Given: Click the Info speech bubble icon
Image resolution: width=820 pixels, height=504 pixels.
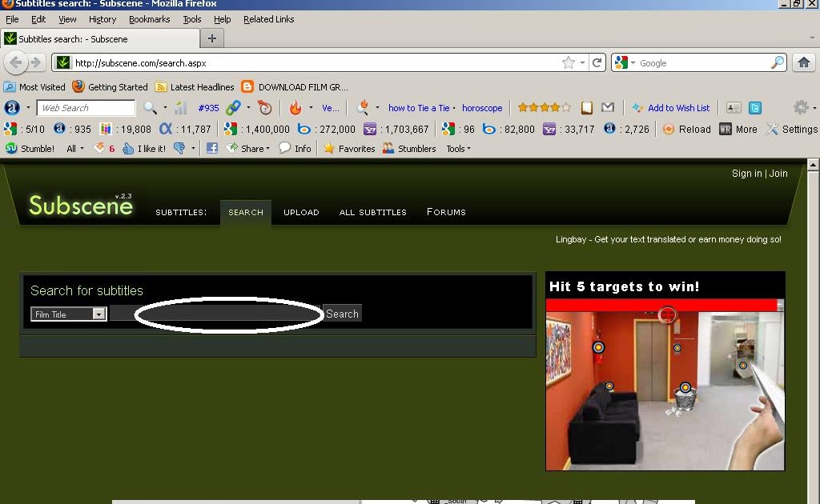Looking at the screenshot, I should pyautogui.click(x=284, y=148).
